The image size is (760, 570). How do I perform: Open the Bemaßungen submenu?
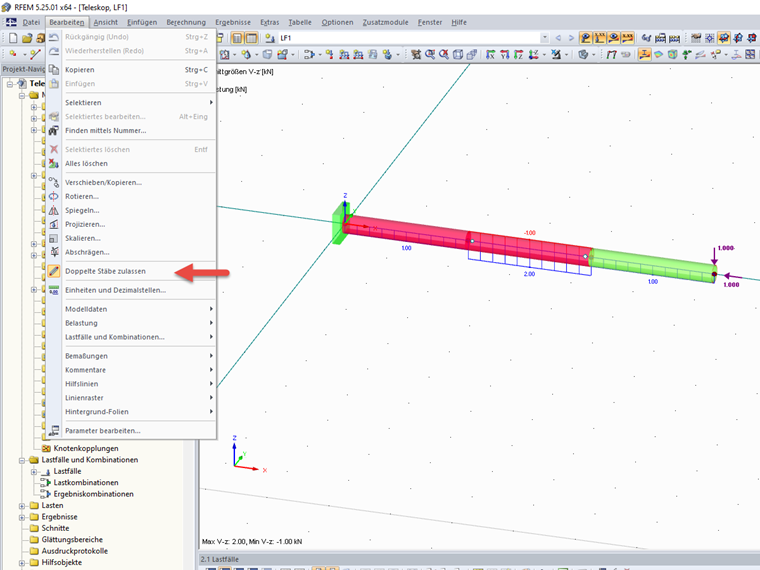pos(131,356)
